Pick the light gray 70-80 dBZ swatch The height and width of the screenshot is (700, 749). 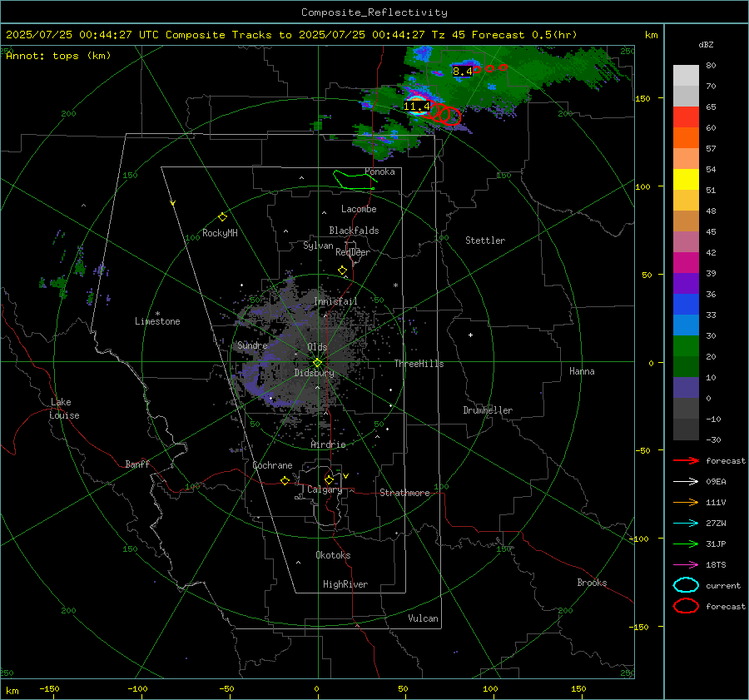(686, 76)
